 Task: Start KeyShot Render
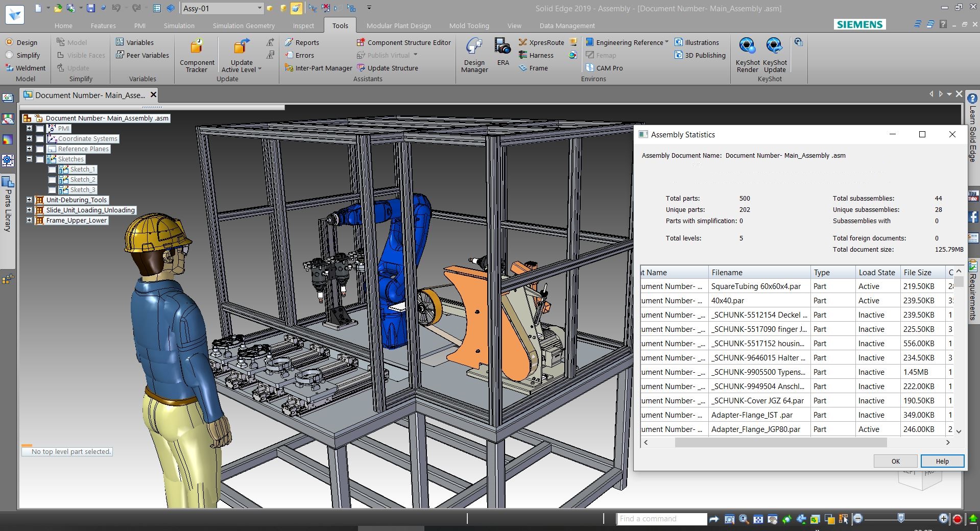click(747, 55)
